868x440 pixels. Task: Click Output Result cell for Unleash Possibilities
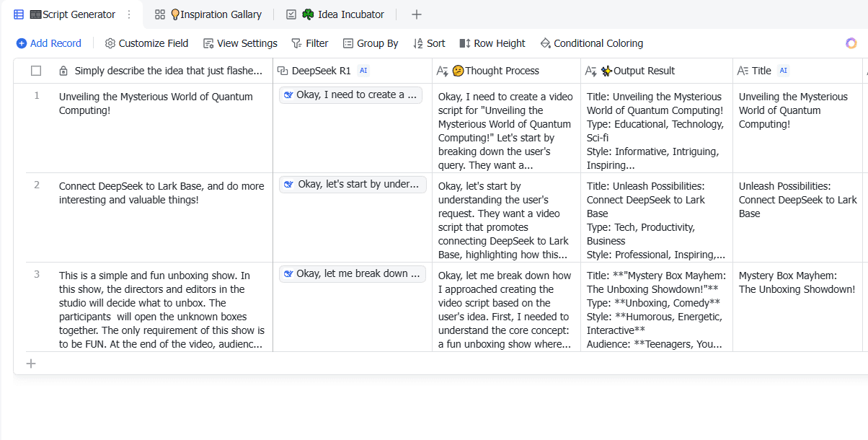click(657, 217)
